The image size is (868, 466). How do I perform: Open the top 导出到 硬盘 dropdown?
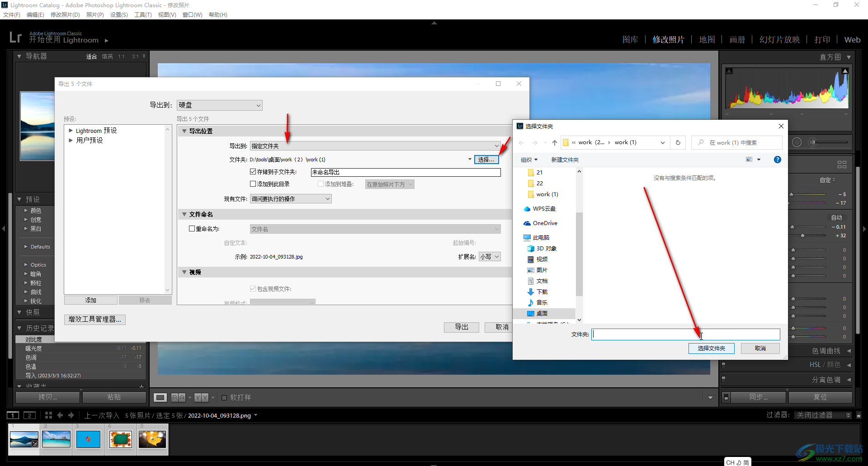pos(220,105)
